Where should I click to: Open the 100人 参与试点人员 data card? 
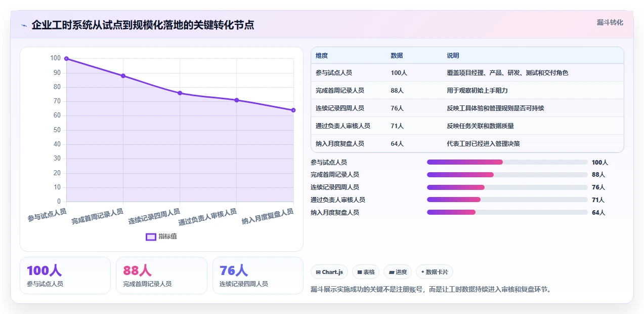tap(65, 276)
